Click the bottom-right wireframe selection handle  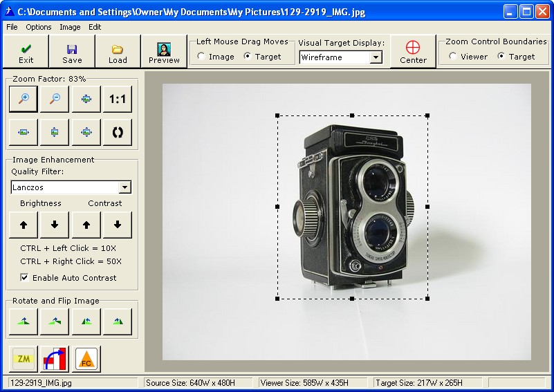click(x=427, y=299)
